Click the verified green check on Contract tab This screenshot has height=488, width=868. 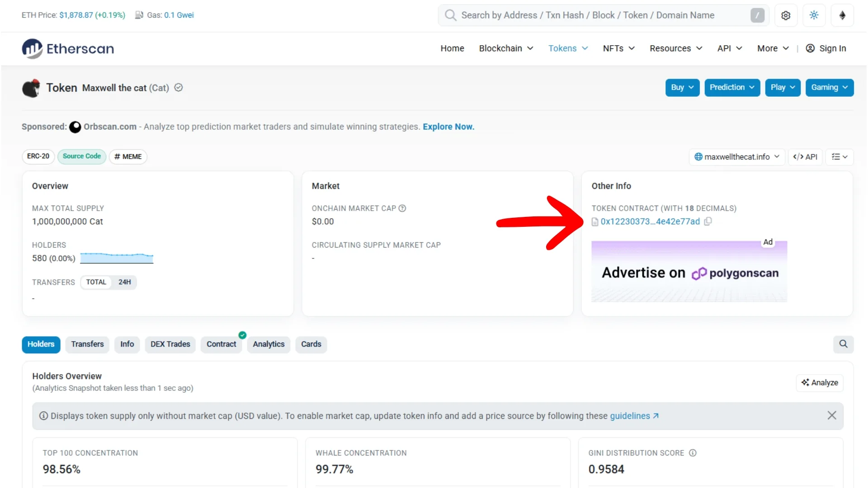click(x=242, y=335)
